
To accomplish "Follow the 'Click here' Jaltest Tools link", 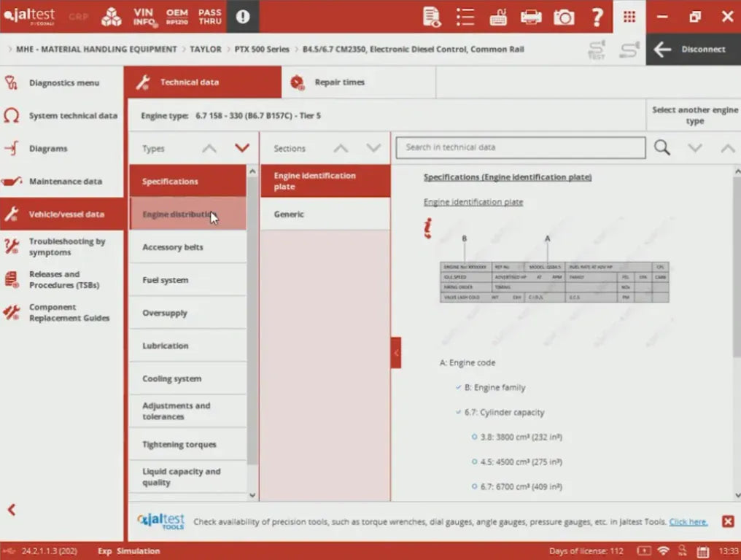I will pyautogui.click(x=688, y=522).
